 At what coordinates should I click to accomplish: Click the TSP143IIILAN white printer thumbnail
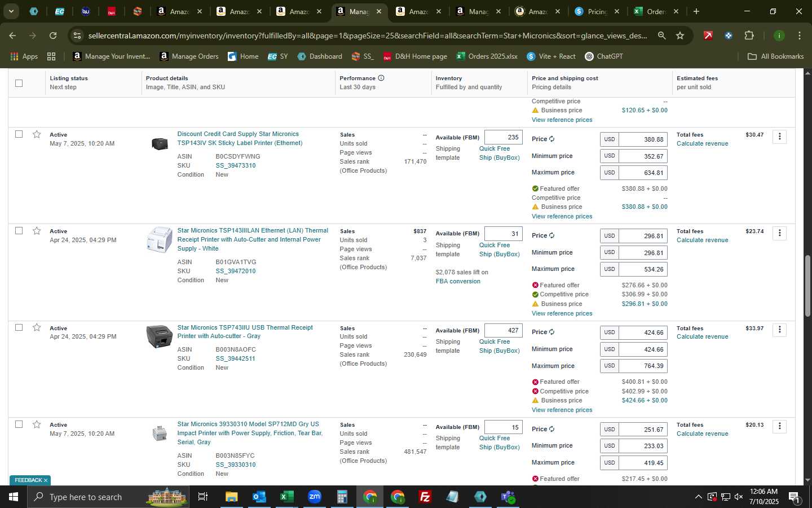[160, 240]
